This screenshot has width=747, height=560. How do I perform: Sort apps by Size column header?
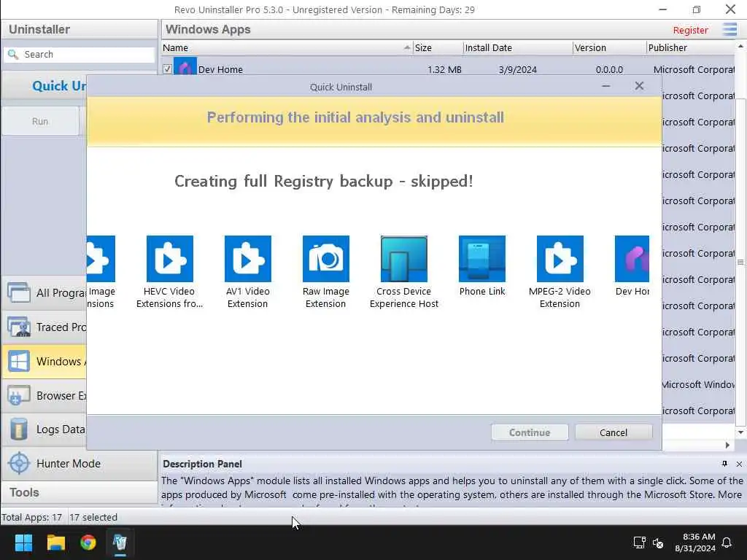pyautogui.click(x=438, y=47)
